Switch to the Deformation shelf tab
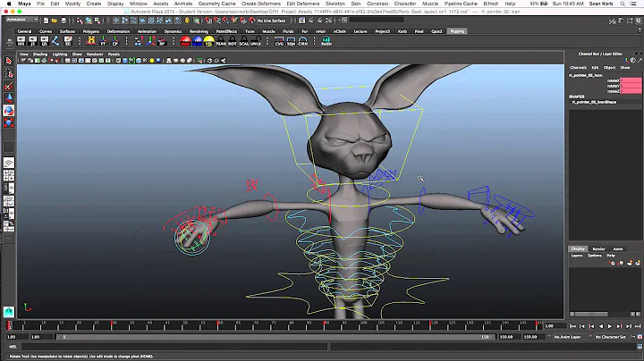This screenshot has width=644, height=361. [118, 31]
